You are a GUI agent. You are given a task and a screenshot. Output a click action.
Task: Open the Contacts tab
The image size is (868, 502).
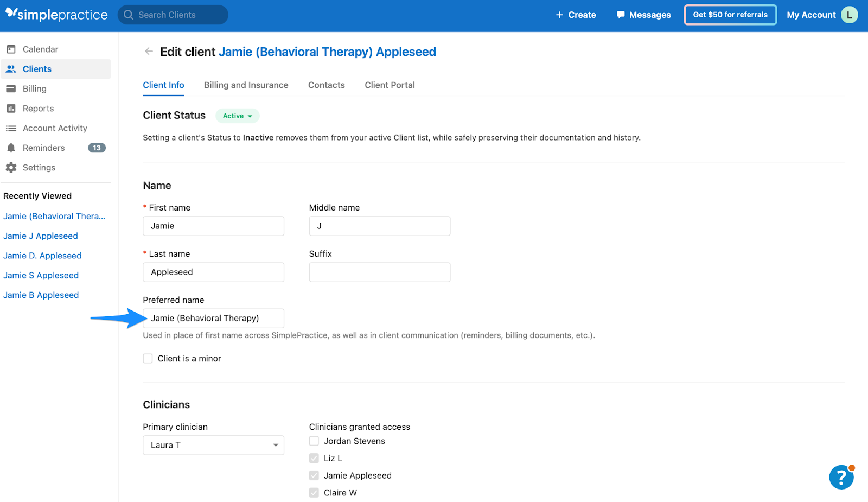(x=325, y=85)
